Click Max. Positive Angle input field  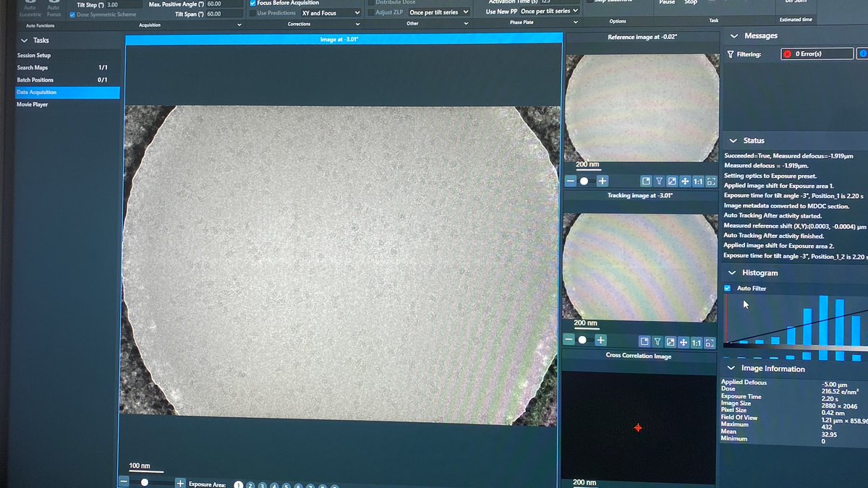coord(224,4)
